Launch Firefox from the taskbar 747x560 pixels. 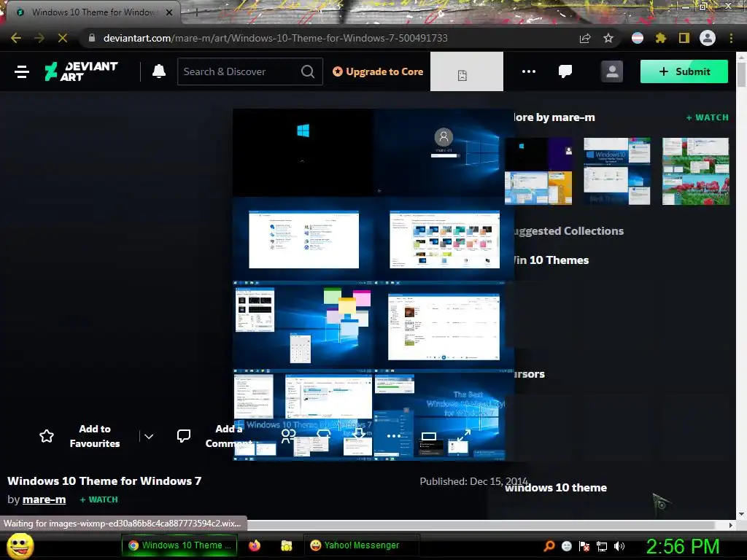(255, 545)
